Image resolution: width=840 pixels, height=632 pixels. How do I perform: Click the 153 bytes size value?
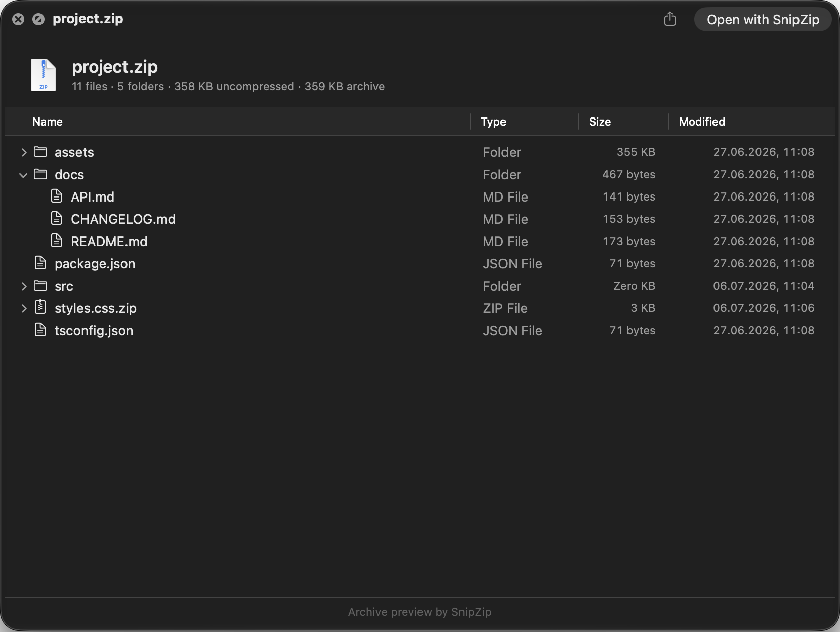coord(628,219)
